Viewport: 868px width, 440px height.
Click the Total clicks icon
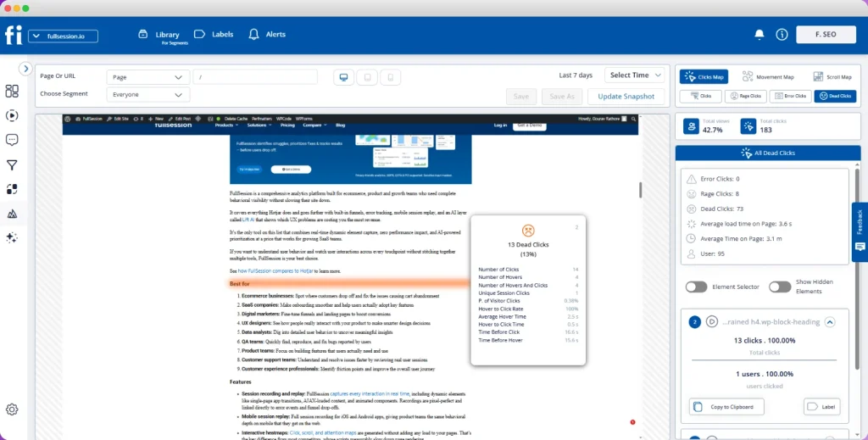point(748,126)
